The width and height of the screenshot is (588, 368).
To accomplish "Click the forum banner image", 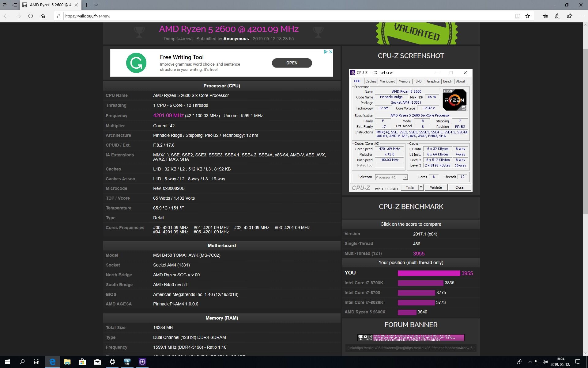I will click(x=411, y=338).
